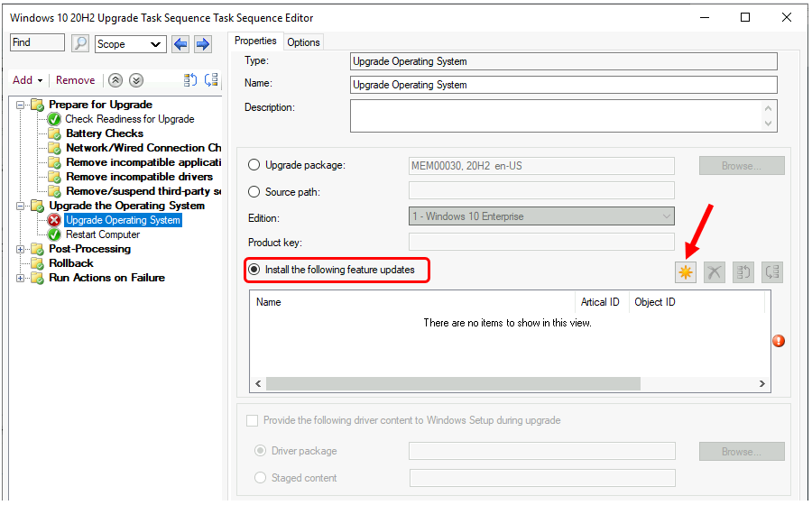This screenshot has width=812, height=505.
Task: Go to previous search result arrow
Action: click(180, 44)
